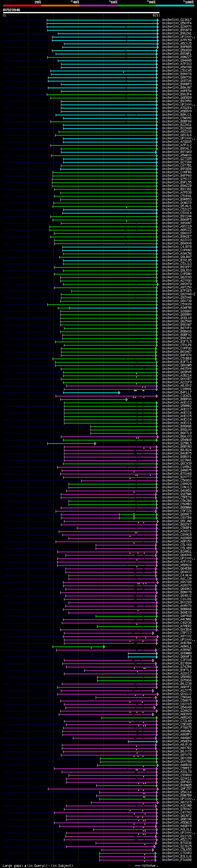Select hit UniRef100_A7PC59
The image size is (197, 868).
click(x=177, y=40)
